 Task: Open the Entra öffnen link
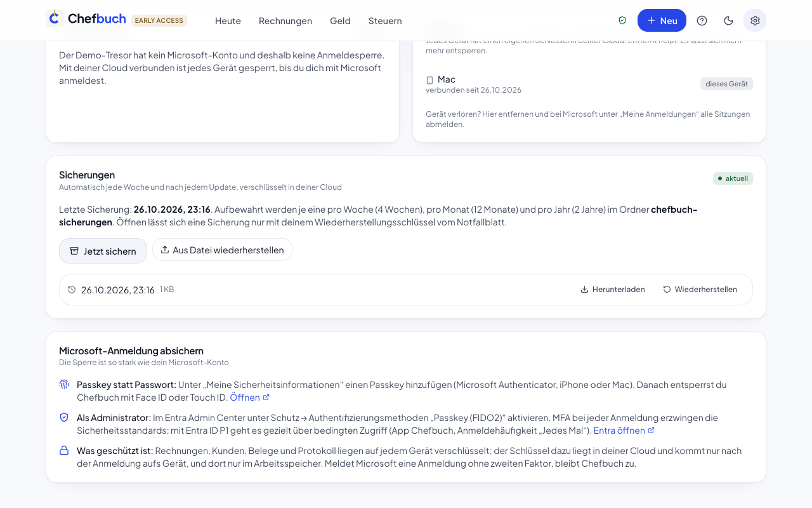(624, 431)
